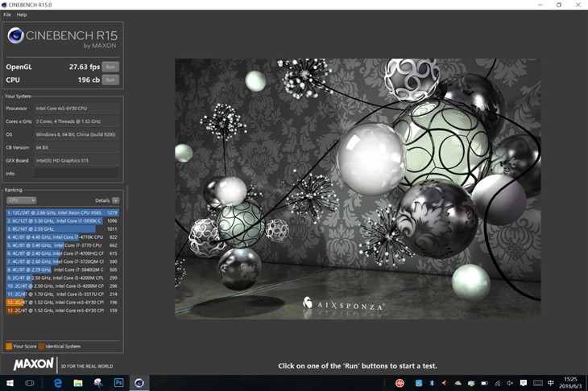
Task: Select ranking row 7 Intel Core i7-3720QM
Action: [62, 261]
